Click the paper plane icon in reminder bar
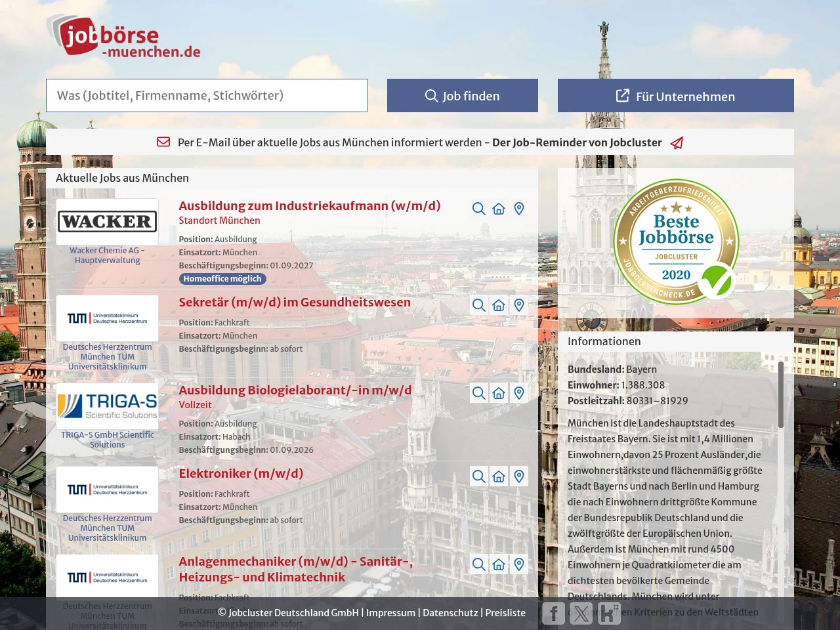 click(x=677, y=142)
